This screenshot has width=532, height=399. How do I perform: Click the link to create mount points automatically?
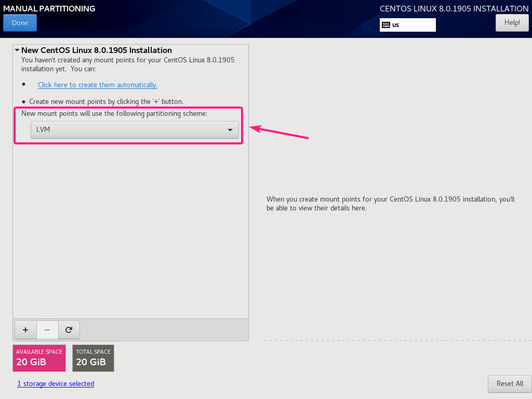coord(98,85)
